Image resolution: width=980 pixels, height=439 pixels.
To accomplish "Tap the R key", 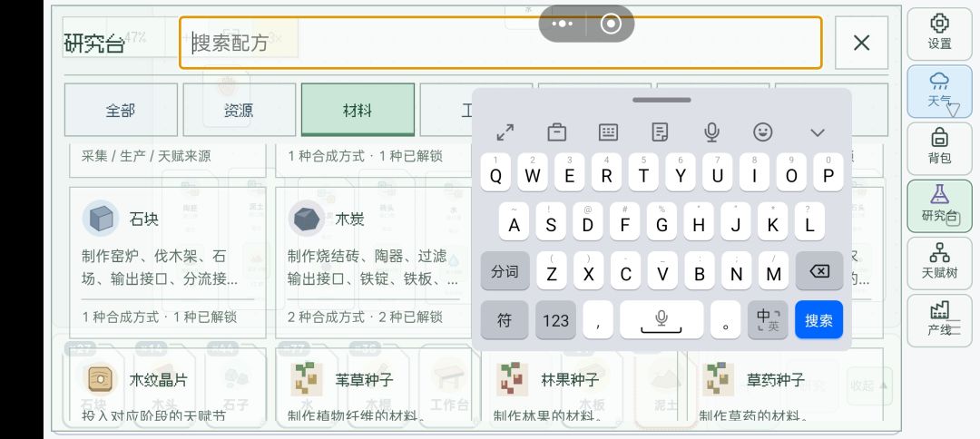I will click(x=606, y=172).
